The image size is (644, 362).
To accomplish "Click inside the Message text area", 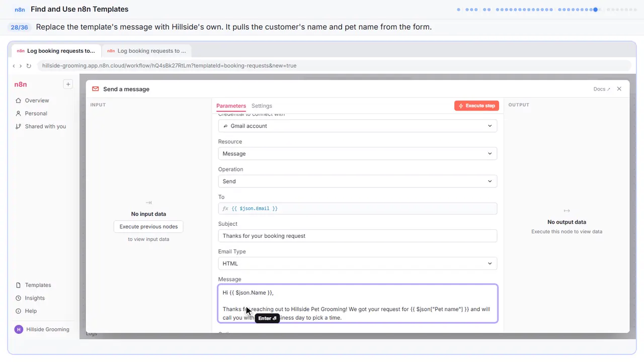I will [358, 304].
